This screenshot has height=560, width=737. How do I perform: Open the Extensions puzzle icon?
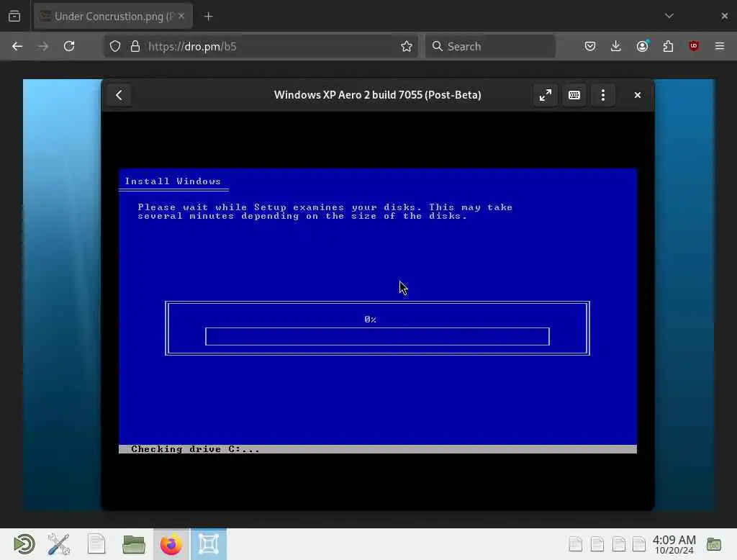point(668,46)
